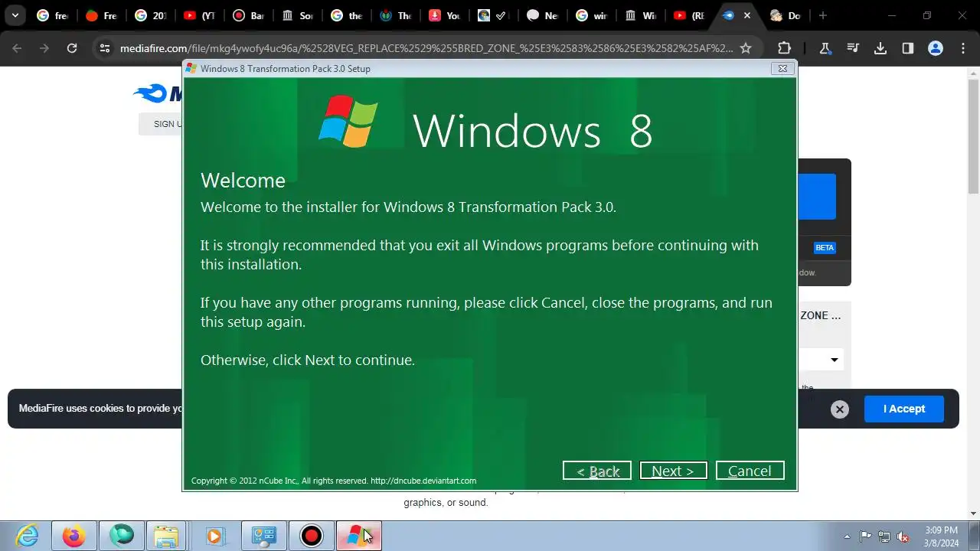
Task: Open network icon in system tray
Action: point(884,536)
